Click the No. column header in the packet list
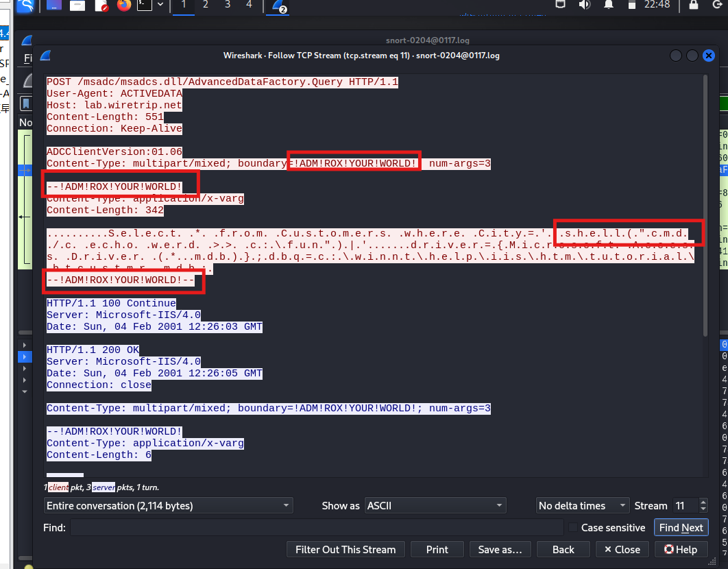728x569 pixels. (x=25, y=123)
